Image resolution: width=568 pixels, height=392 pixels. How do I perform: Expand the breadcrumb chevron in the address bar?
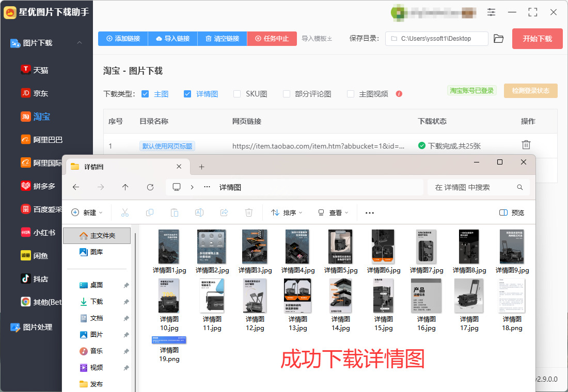tap(192, 187)
